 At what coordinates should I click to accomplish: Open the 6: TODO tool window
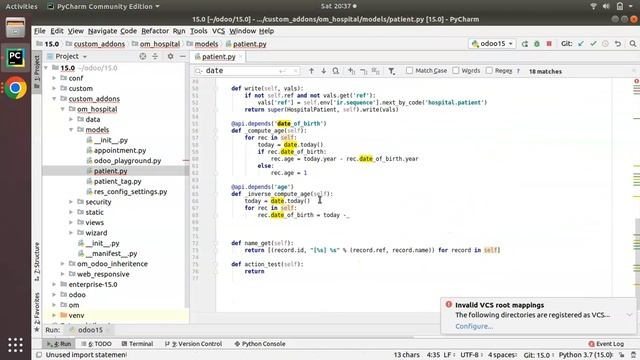(x=96, y=344)
